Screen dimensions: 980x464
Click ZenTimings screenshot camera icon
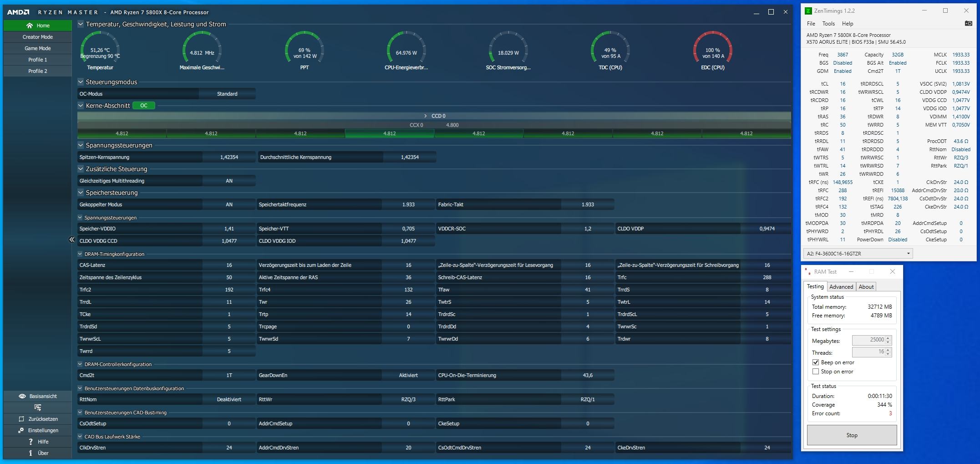[x=969, y=24]
